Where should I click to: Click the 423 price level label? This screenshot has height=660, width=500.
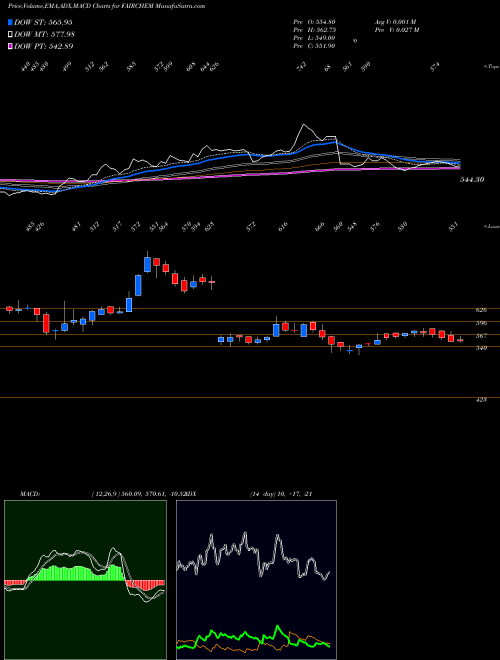[x=481, y=400]
